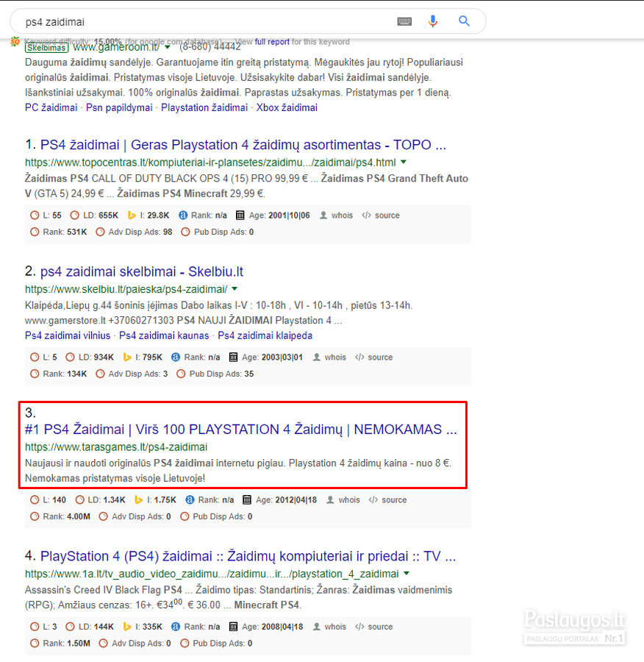Click the Bing index icon beside 'I: 335K'
The image size is (644, 662).
pyautogui.click(x=127, y=627)
